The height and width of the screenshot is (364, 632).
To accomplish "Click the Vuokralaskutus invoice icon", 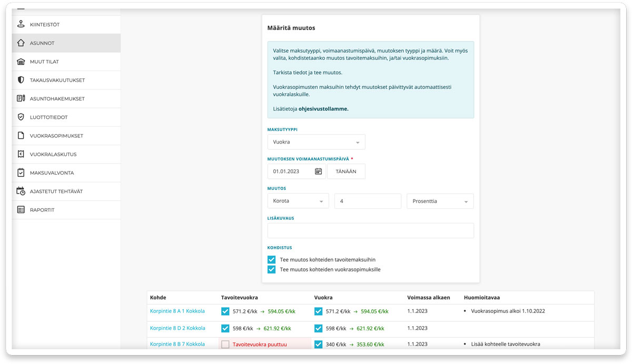I will pyautogui.click(x=21, y=154).
